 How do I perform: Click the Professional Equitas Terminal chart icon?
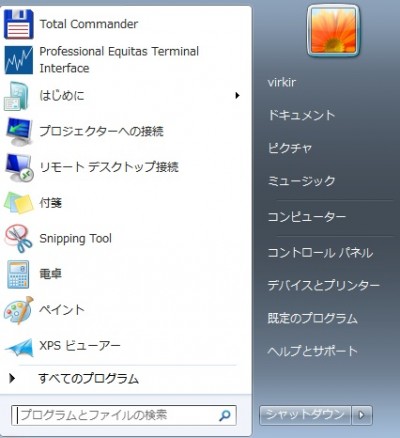coord(19,60)
